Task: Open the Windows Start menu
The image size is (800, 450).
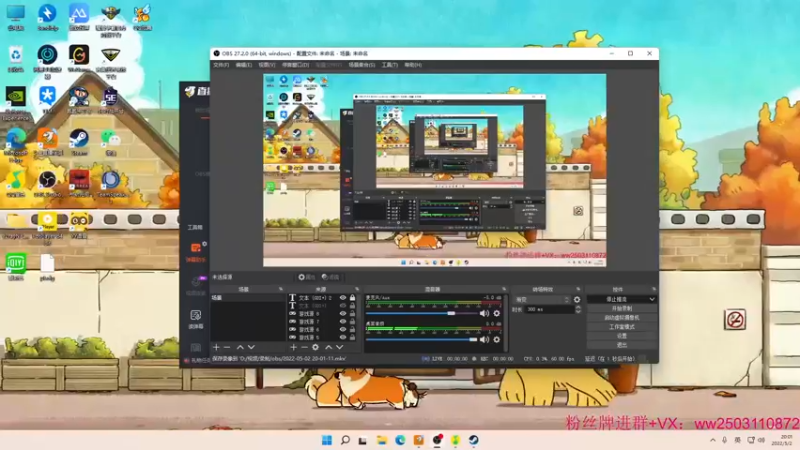Action: (x=327, y=440)
